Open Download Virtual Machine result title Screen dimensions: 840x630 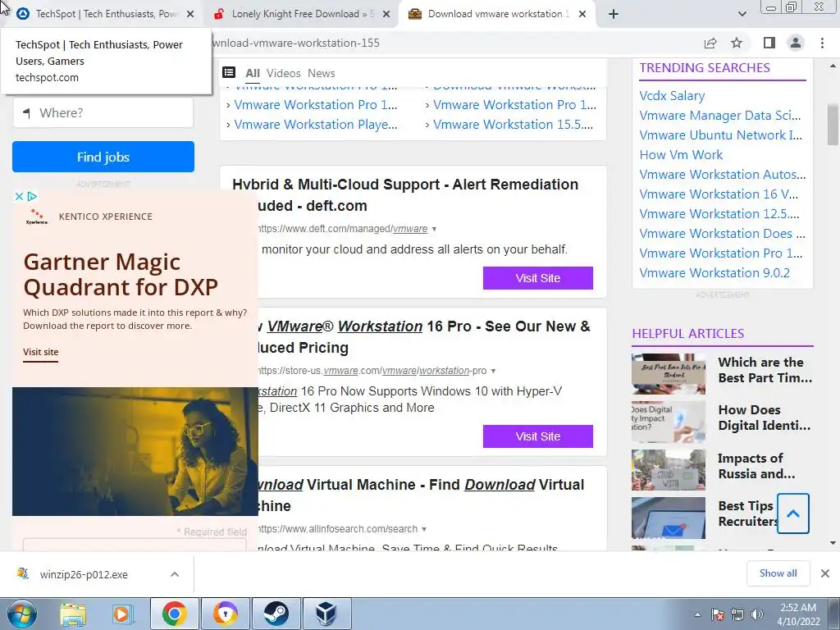pyautogui.click(x=421, y=495)
